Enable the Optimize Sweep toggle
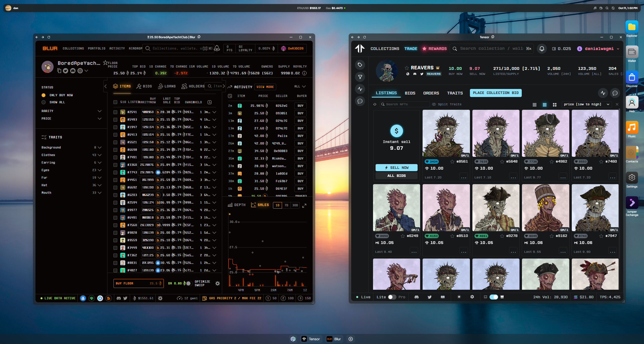This screenshot has height=344, width=644. (189, 283)
